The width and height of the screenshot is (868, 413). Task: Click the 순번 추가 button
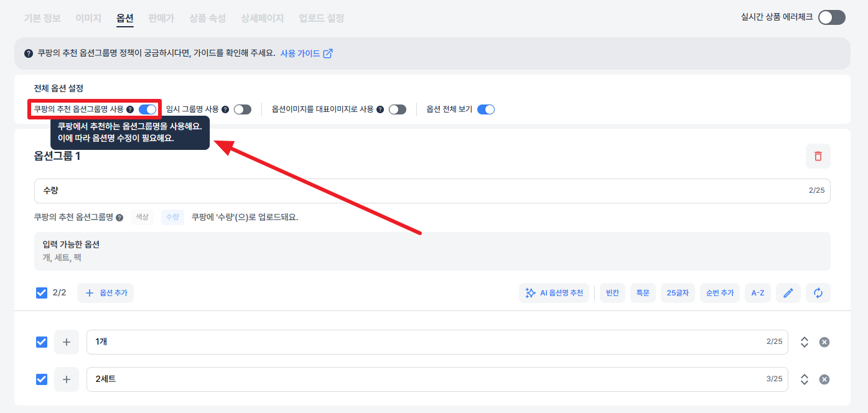coord(719,293)
